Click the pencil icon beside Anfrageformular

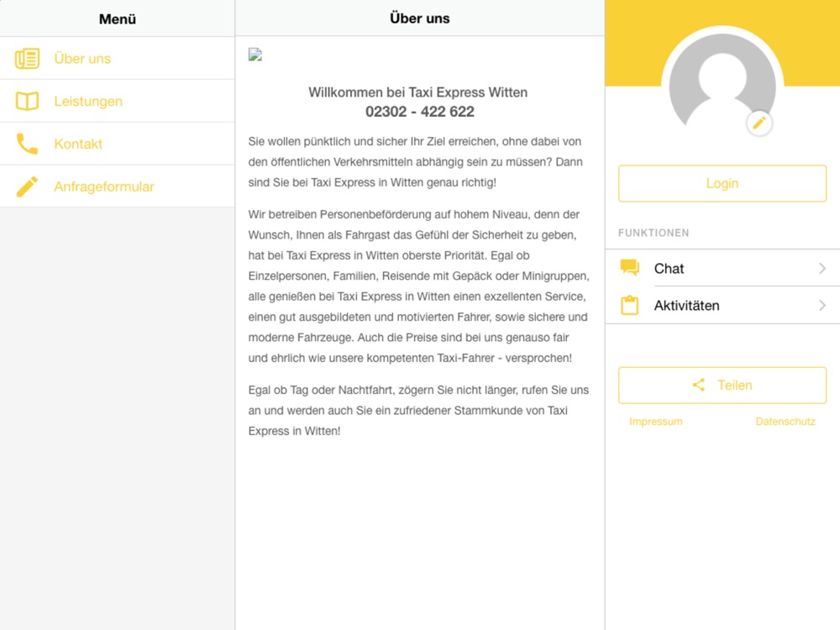coord(27,186)
